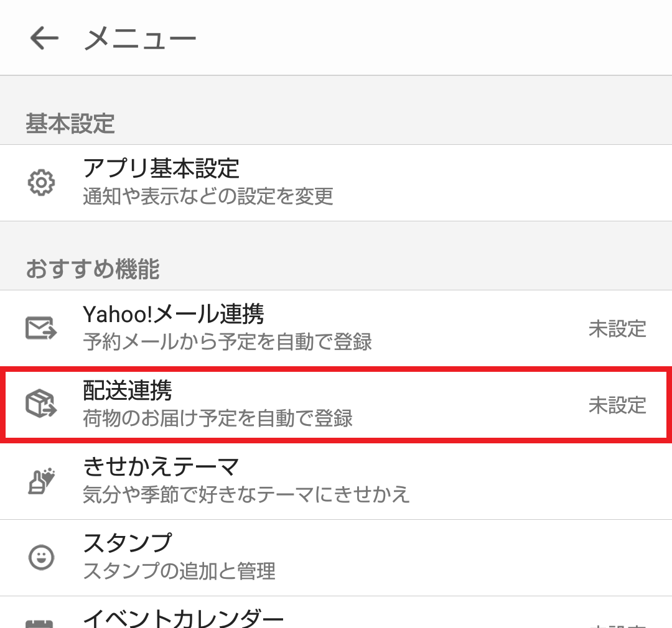The height and width of the screenshot is (628, 672).
Task: Tap 未設定 status for Yahoo!メール連携
Action: [x=617, y=328]
